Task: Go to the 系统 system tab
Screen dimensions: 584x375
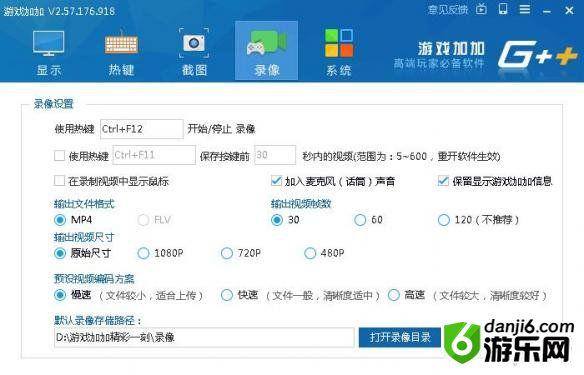Action: point(339,53)
